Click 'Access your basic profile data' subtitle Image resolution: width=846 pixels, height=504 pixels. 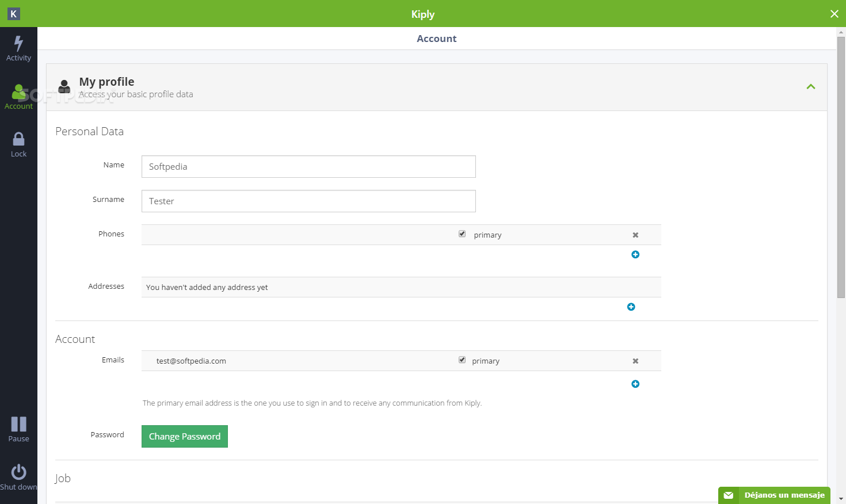point(136,94)
